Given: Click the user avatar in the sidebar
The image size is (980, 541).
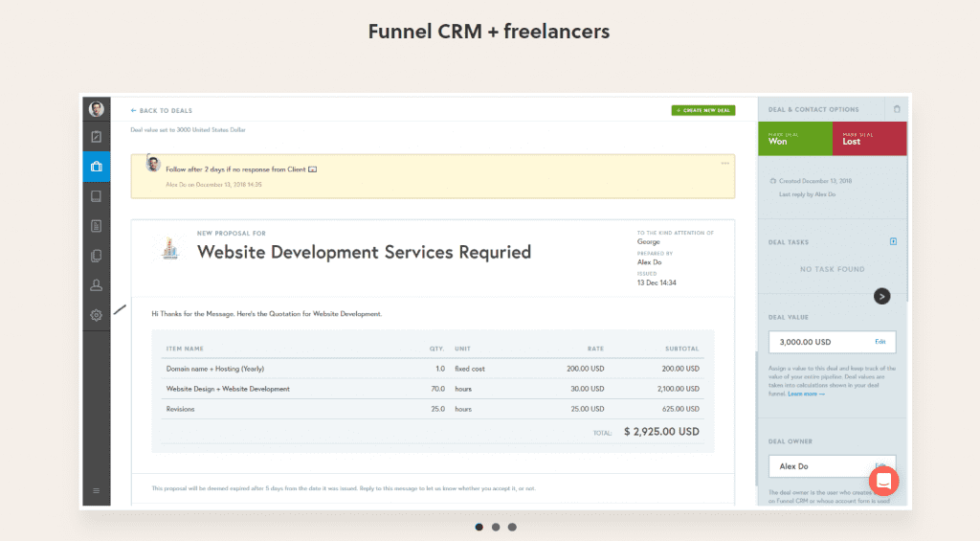Looking at the screenshot, I should click(97, 109).
